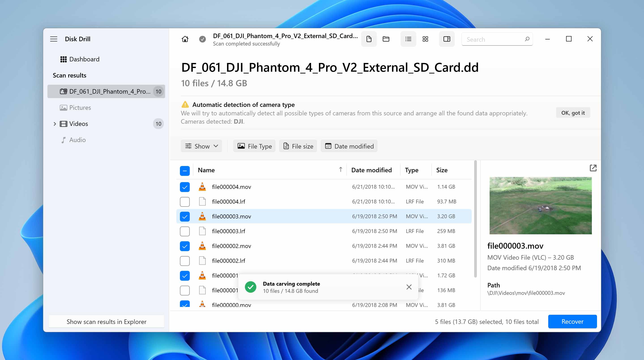Expand the Videos tree chevron
The width and height of the screenshot is (644, 360).
(x=55, y=124)
